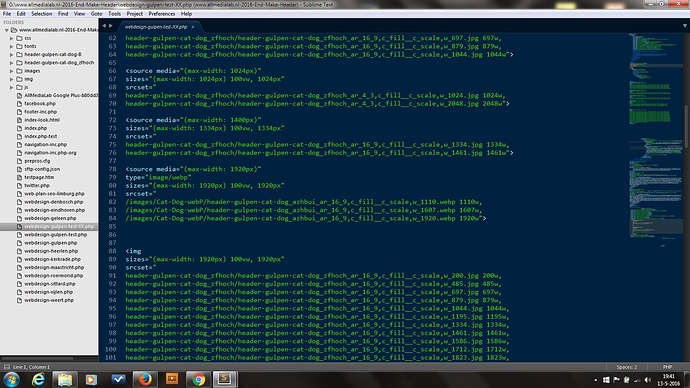Select webdesign-gulpen-test-XX.php in sidebar
Screen dimensions: 690x388
(59, 227)
